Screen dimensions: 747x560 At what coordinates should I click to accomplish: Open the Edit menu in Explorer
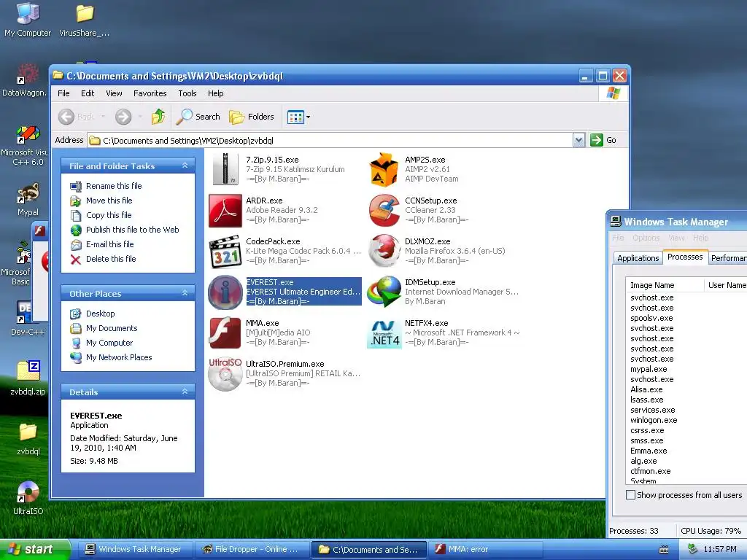[x=88, y=93]
